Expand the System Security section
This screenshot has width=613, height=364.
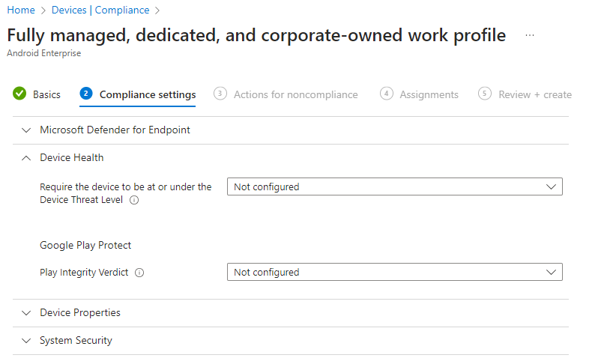click(x=291, y=341)
